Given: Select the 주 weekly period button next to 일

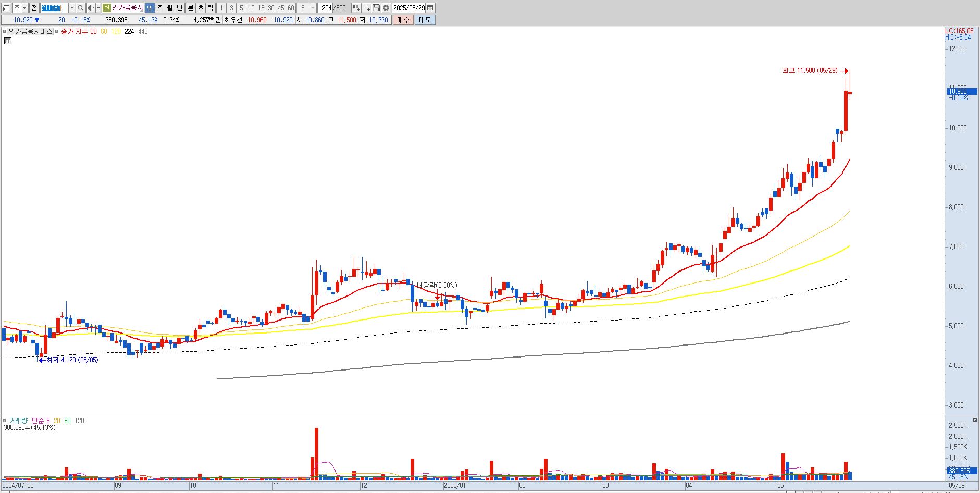Looking at the screenshot, I should (x=160, y=8).
